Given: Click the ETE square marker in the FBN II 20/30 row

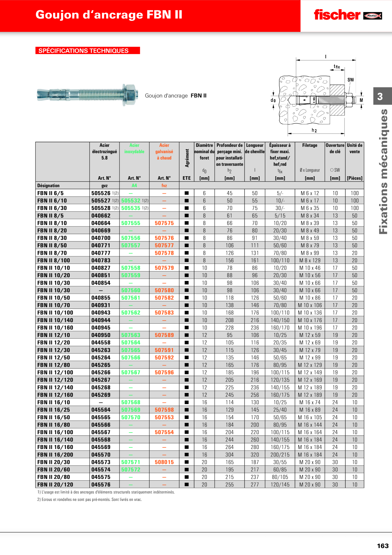Looking at the screenshot, I should [x=187, y=462].
